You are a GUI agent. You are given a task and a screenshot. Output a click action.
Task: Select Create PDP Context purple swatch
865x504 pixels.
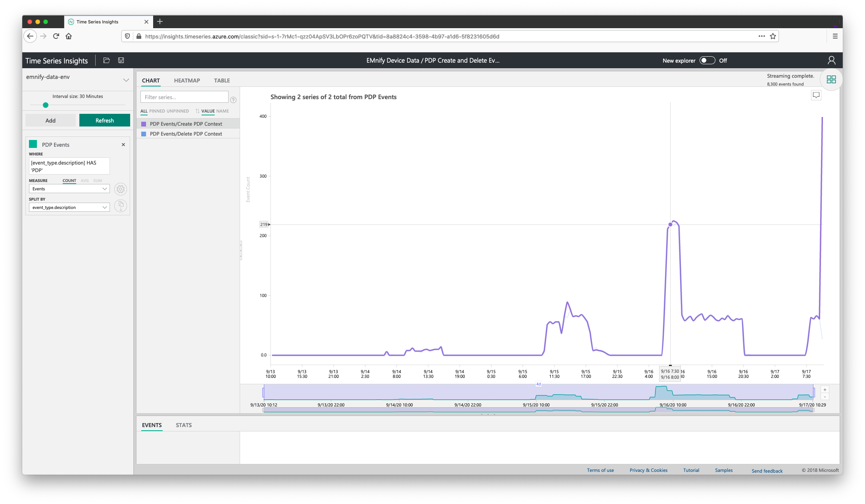[144, 124]
